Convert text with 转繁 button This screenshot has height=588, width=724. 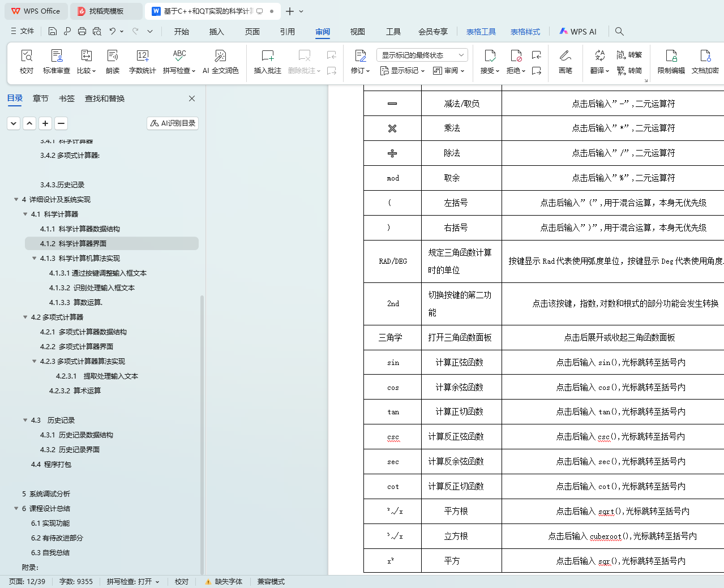click(629, 55)
